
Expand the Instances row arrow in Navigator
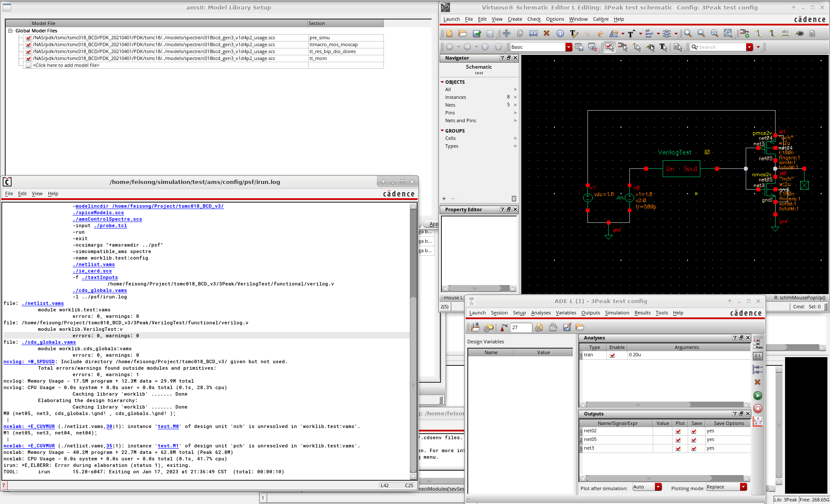515,97
